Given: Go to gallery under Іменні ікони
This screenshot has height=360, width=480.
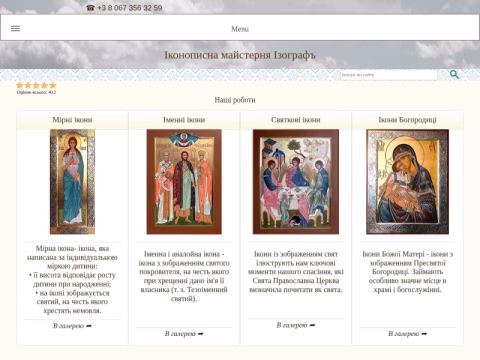Looking at the screenshot, I should [x=184, y=334].
